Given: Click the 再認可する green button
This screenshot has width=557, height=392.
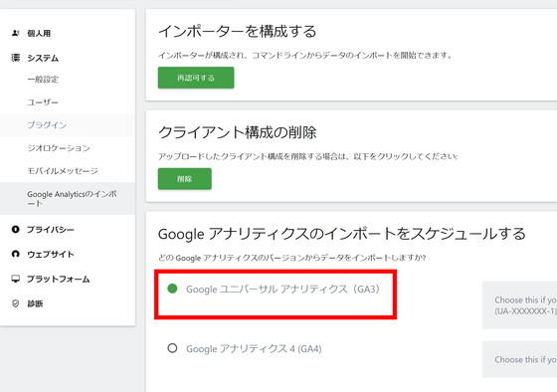Looking at the screenshot, I should point(196,78).
